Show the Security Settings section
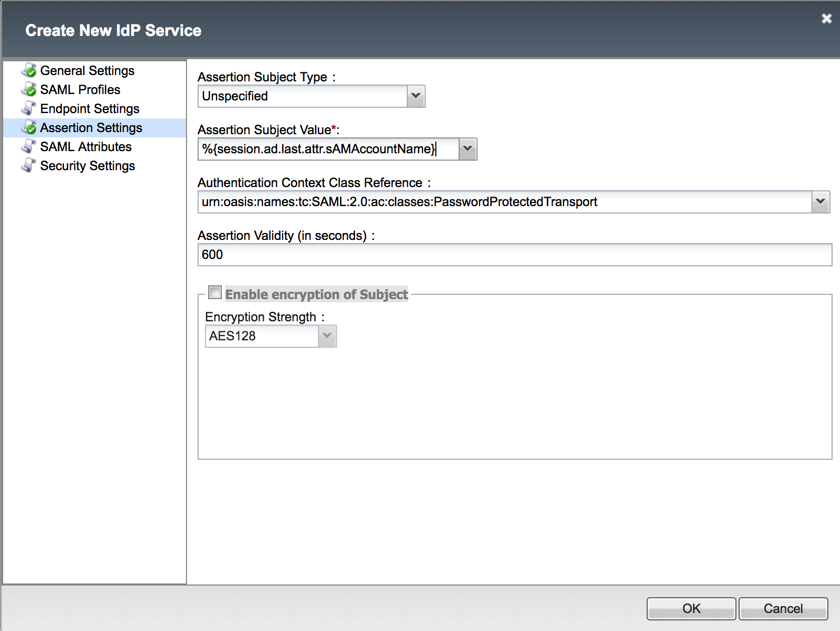This screenshot has height=631, width=840. pyautogui.click(x=88, y=165)
